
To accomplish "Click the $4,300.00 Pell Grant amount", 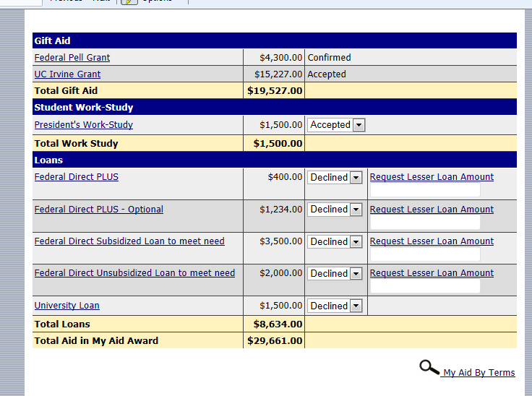I will [280, 57].
